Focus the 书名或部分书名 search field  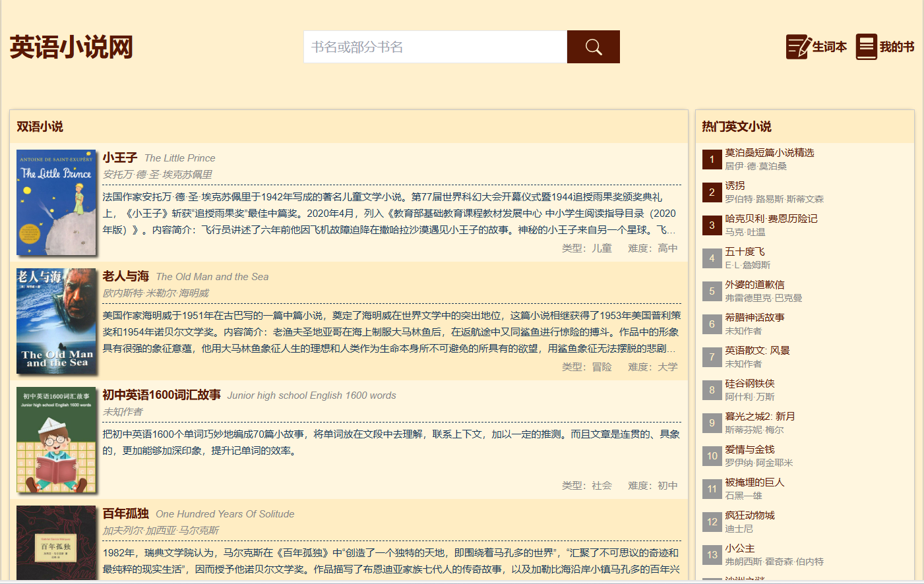435,47
